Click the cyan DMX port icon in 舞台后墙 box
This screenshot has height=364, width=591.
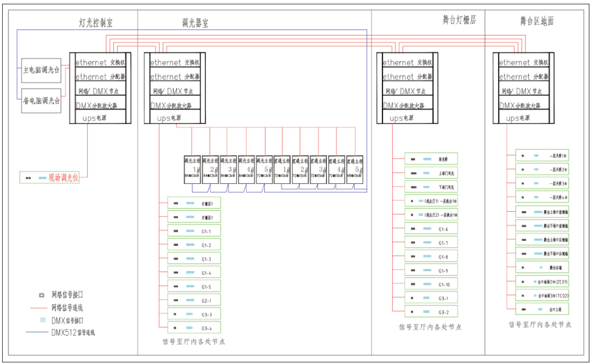[541, 268]
